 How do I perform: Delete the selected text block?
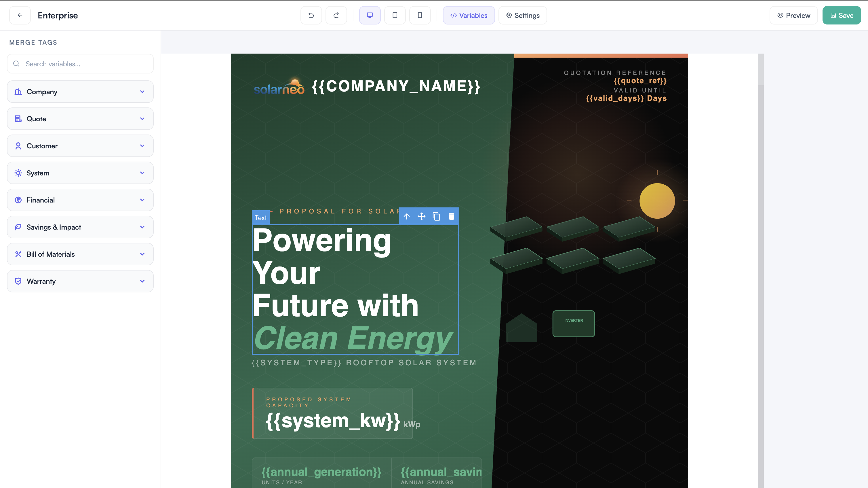pos(452,217)
